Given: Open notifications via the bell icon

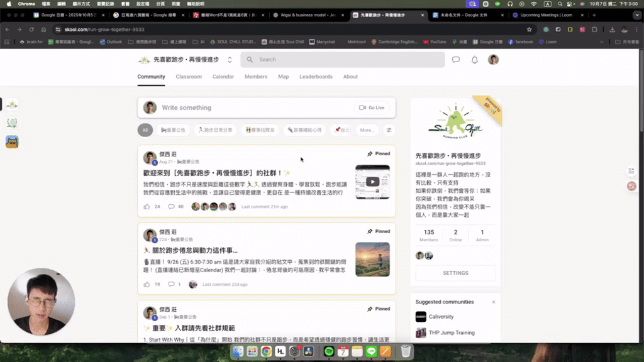Looking at the screenshot, I should point(474,59).
